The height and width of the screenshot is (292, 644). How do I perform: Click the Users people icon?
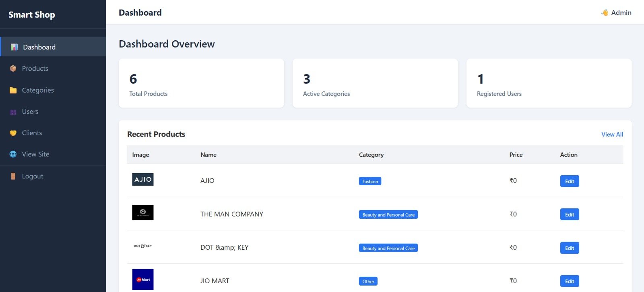point(13,112)
